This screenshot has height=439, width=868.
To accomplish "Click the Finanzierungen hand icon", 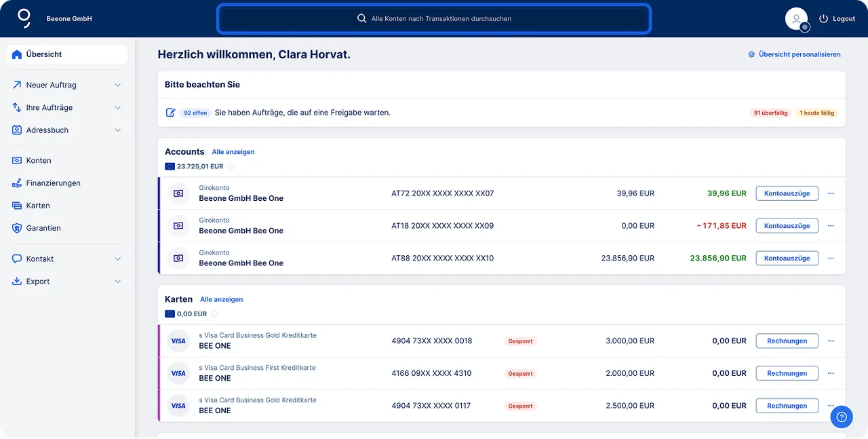I will pos(17,183).
